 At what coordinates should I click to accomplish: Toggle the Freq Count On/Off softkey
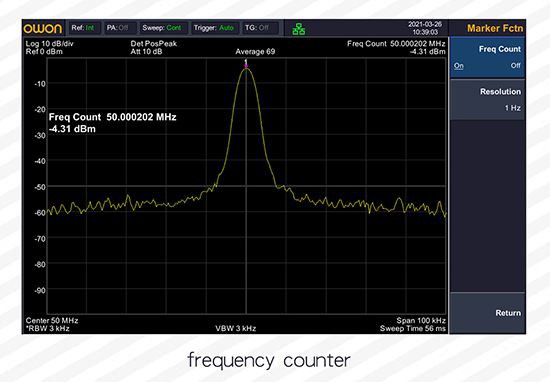click(487, 57)
